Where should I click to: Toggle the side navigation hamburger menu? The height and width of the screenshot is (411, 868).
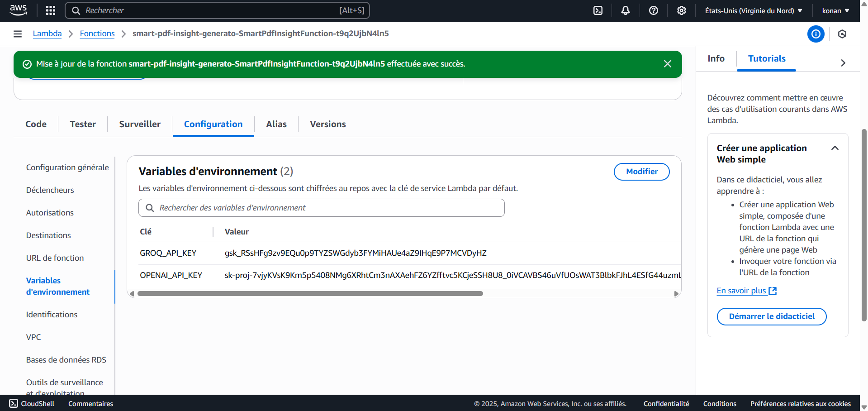pos(18,34)
